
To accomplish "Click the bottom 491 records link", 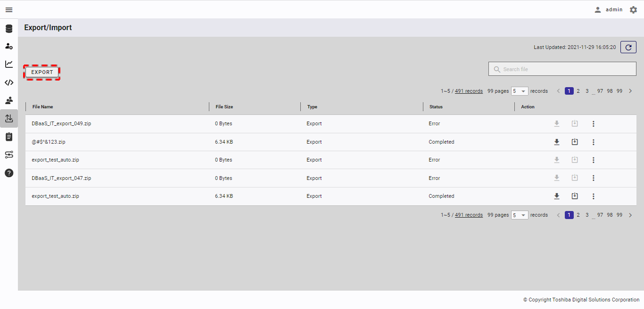I will pyautogui.click(x=469, y=215).
